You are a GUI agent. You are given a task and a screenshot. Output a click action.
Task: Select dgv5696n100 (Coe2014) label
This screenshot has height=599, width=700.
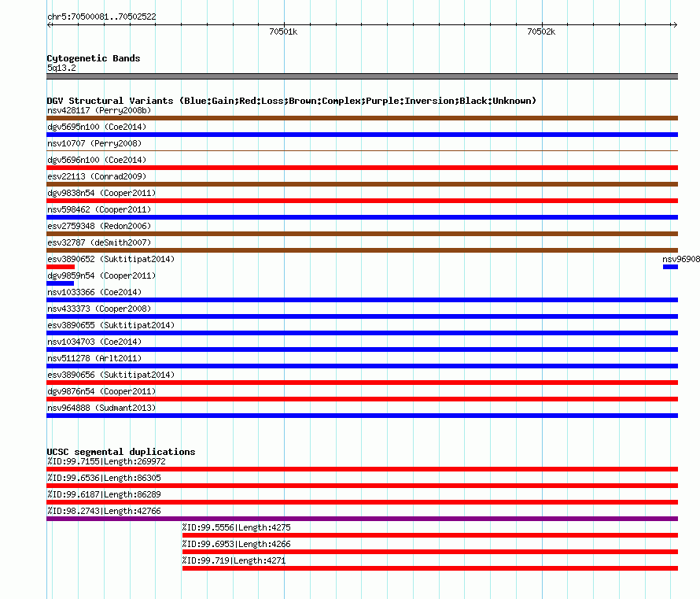(x=97, y=160)
